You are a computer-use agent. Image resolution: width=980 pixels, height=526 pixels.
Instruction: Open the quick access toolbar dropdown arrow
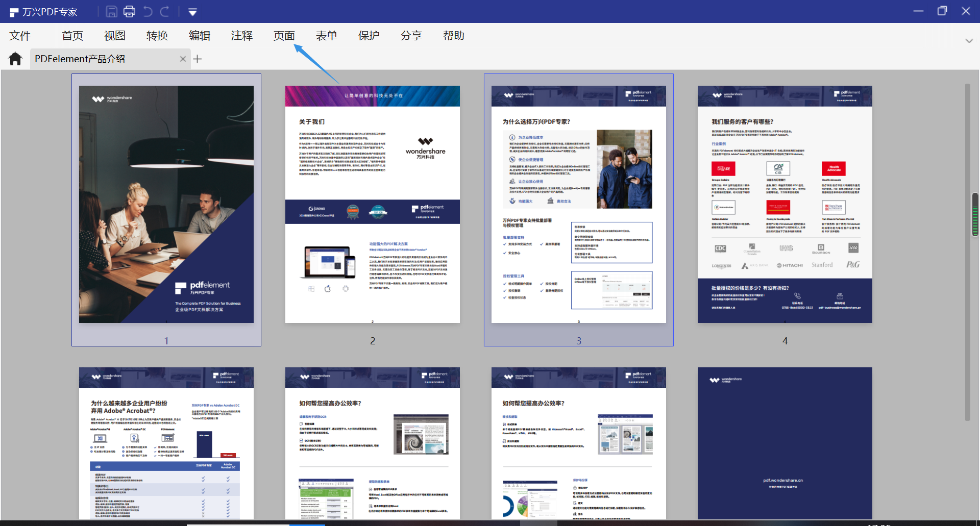(192, 11)
